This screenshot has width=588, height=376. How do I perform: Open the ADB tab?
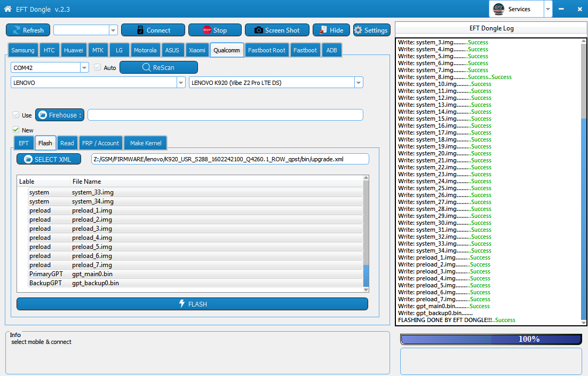pos(331,50)
